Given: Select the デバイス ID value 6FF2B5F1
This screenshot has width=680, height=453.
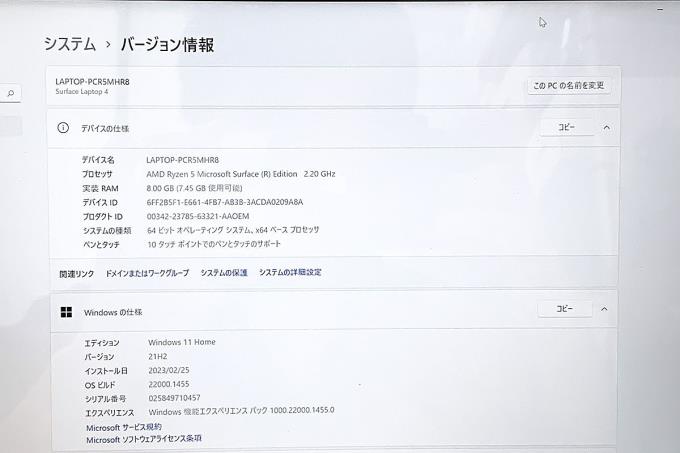Looking at the screenshot, I should tap(225, 202).
